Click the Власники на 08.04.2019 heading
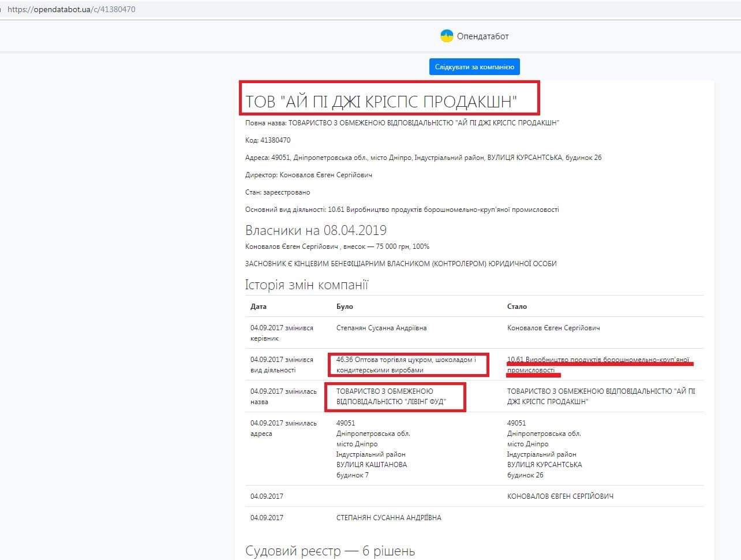Image resolution: width=741 pixels, height=560 pixels. pos(316,230)
